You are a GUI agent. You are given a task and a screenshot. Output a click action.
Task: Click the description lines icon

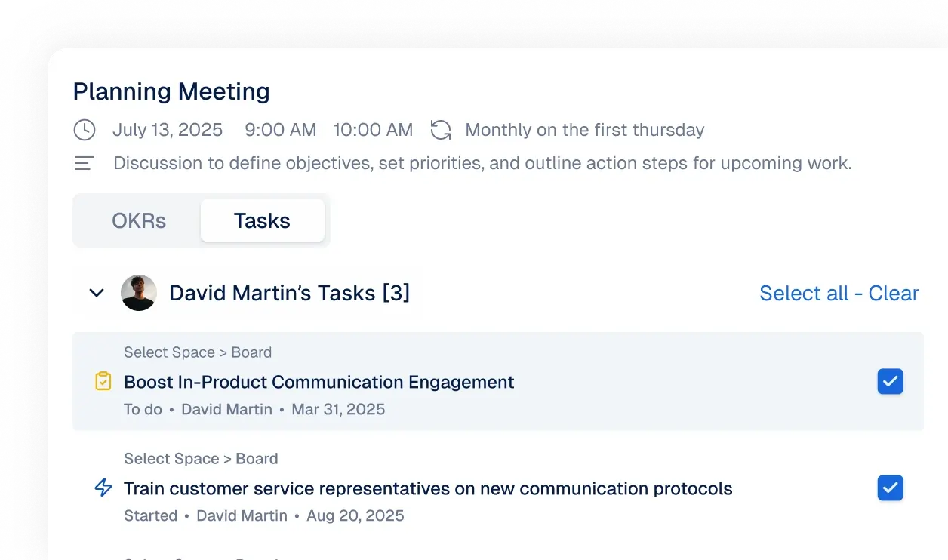point(85,163)
